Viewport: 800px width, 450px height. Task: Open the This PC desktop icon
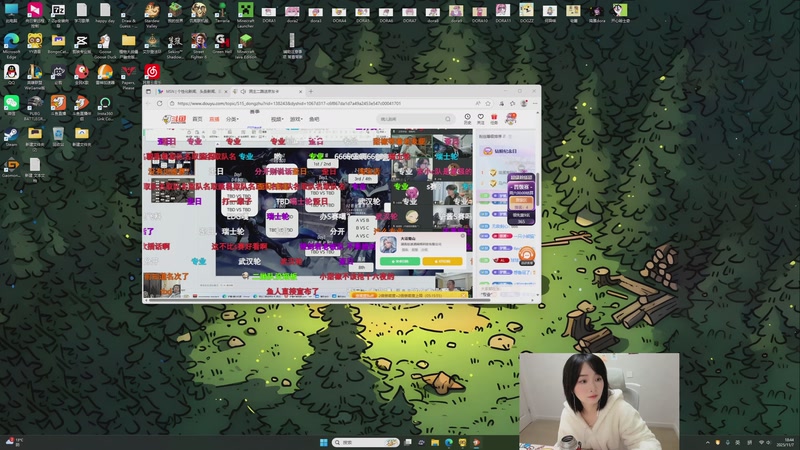pos(11,14)
